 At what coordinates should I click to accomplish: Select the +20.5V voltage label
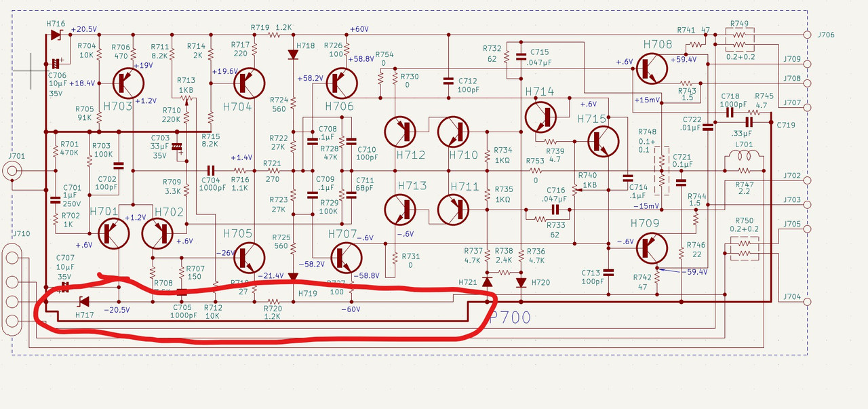pyautogui.click(x=83, y=29)
